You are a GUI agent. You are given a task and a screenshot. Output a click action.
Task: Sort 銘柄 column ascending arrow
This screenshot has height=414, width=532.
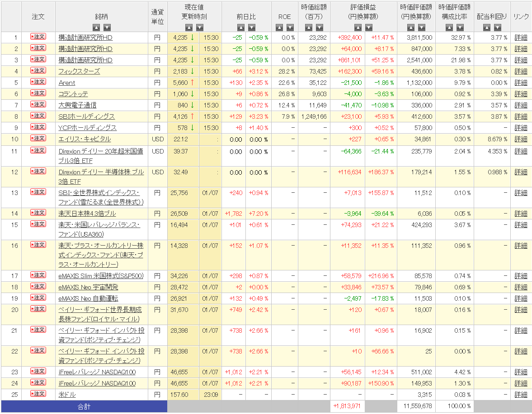[x=96, y=28]
